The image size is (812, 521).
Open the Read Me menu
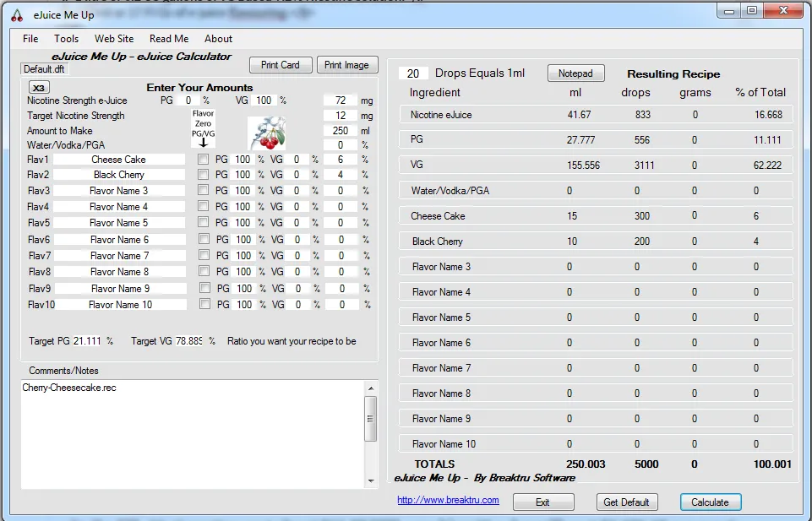coord(169,39)
